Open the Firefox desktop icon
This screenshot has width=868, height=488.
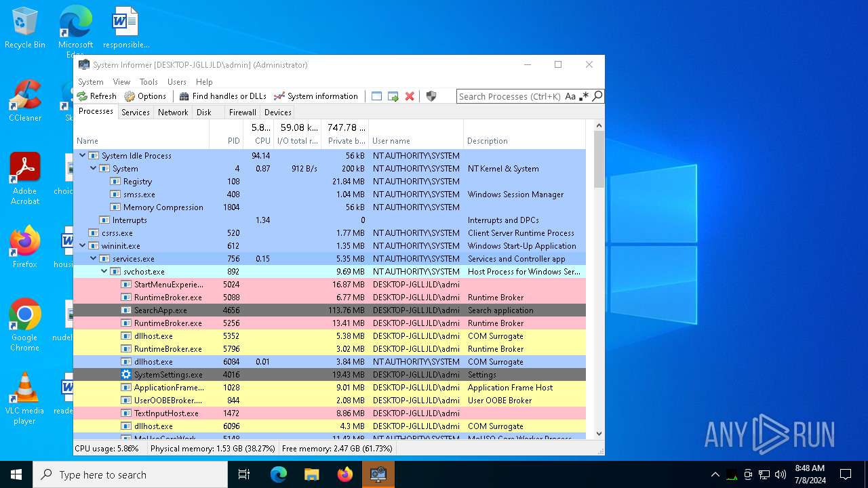click(25, 247)
